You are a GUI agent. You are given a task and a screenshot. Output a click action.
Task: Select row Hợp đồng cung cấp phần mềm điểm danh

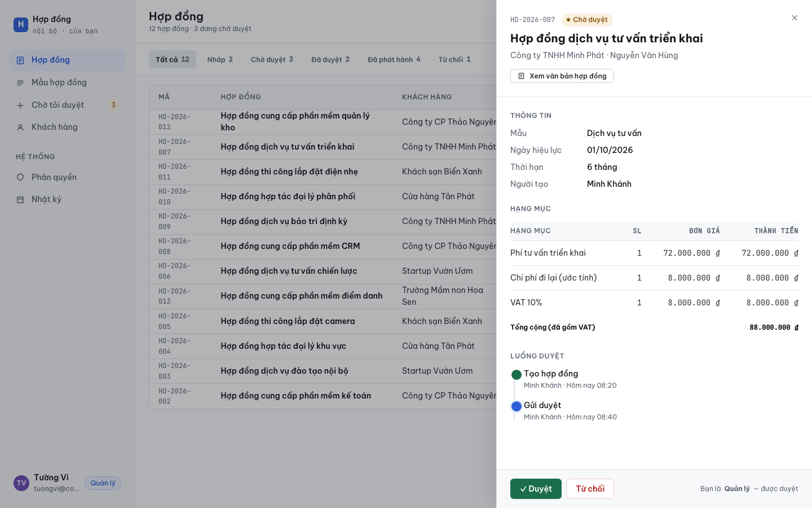323,296
